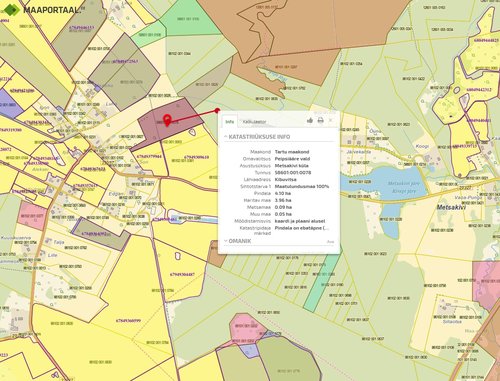Viewport: 500px width, 381px height.
Task: Expand the Omanik section
Action: click(x=238, y=241)
